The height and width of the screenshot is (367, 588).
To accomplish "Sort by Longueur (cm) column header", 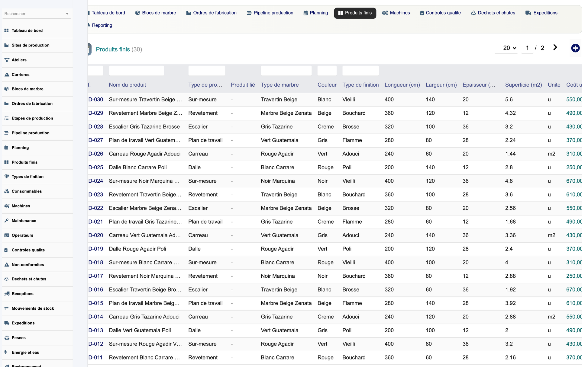I will pyautogui.click(x=402, y=85).
